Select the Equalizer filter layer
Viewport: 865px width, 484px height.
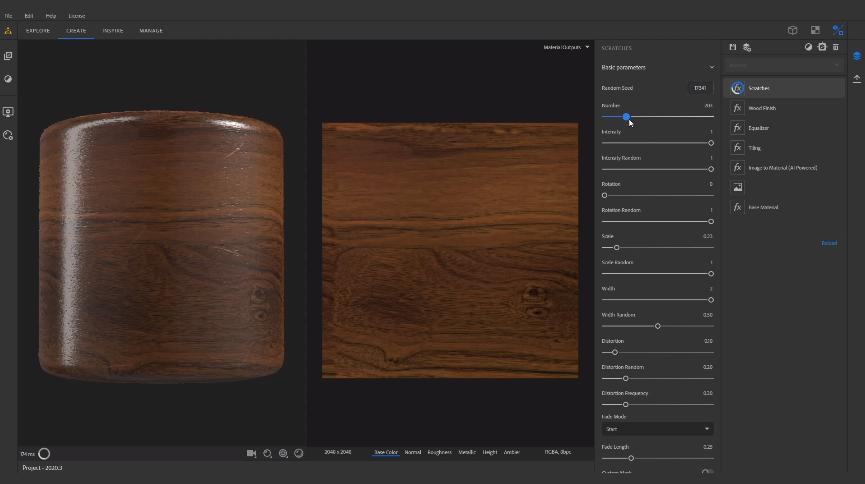tap(758, 128)
